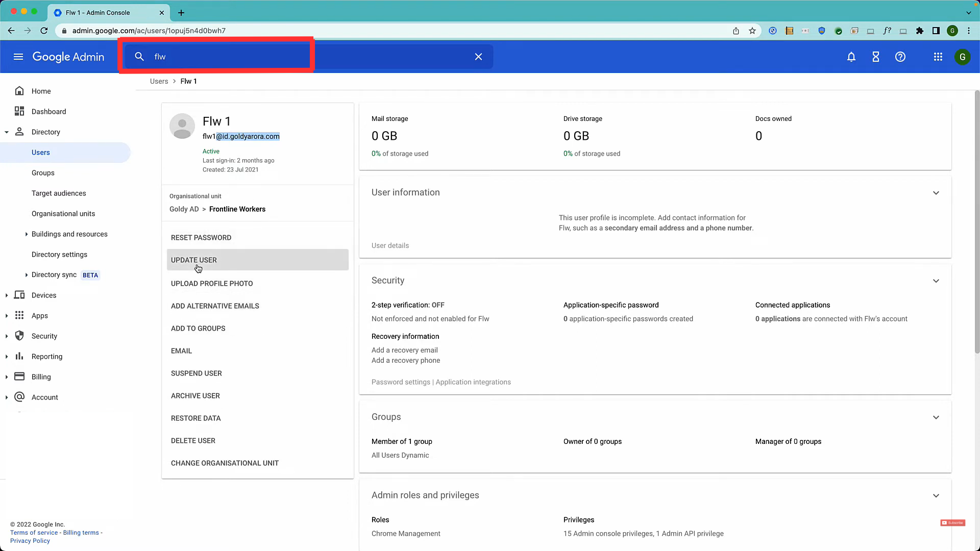Select Groups in the sidebar

coord(43,173)
